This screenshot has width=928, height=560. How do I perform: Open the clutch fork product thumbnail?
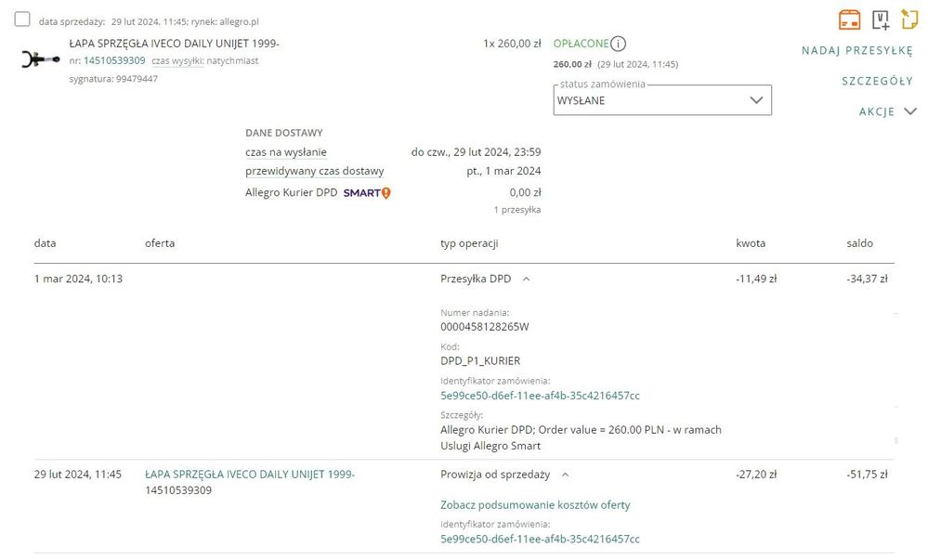[x=40, y=59]
